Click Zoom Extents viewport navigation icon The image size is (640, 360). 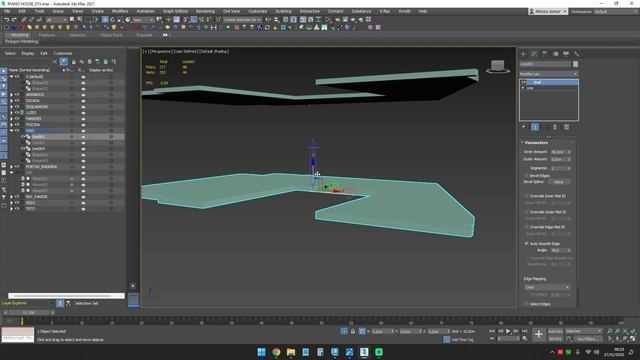coord(625,331)
